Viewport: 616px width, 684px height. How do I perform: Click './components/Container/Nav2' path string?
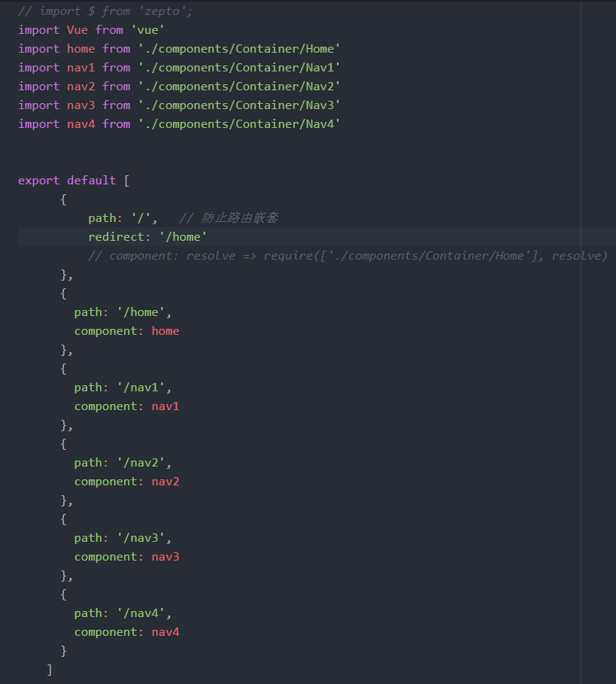[x=239, y=87]
